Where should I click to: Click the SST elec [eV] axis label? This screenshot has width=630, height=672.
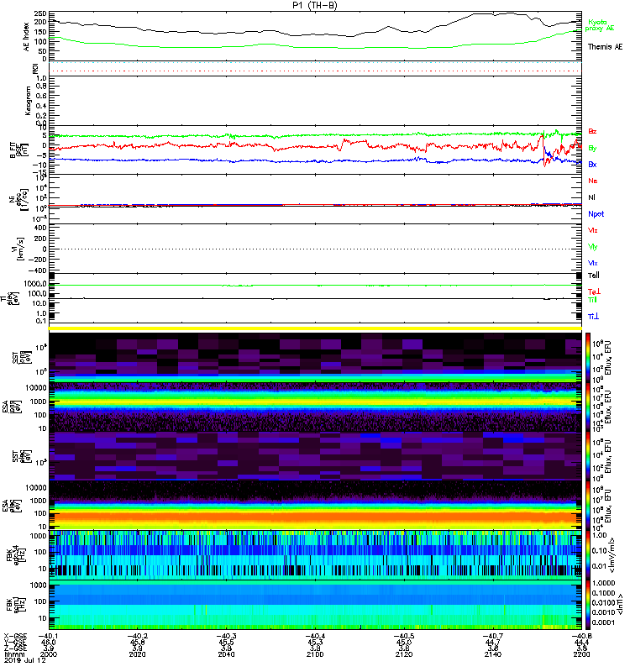(22, 456)
